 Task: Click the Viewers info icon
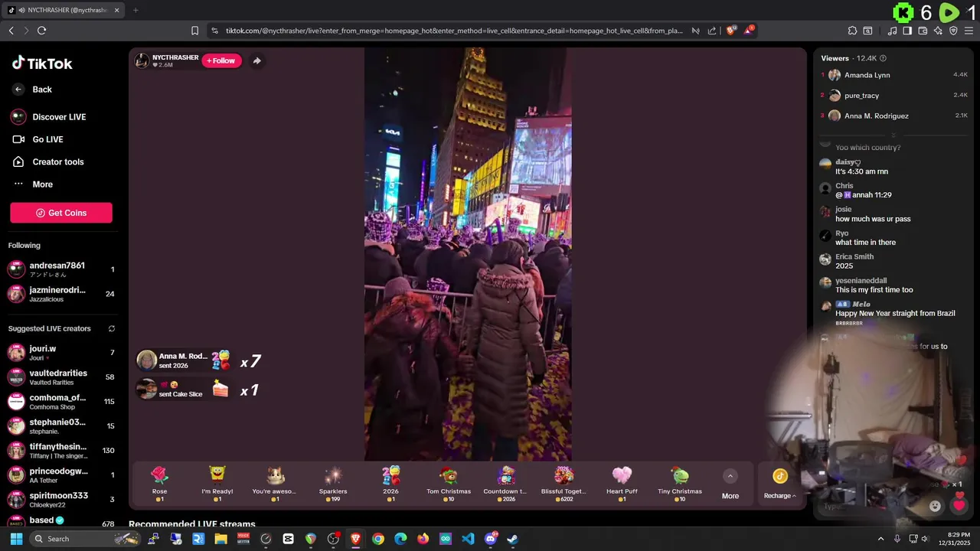pos(883,58)
